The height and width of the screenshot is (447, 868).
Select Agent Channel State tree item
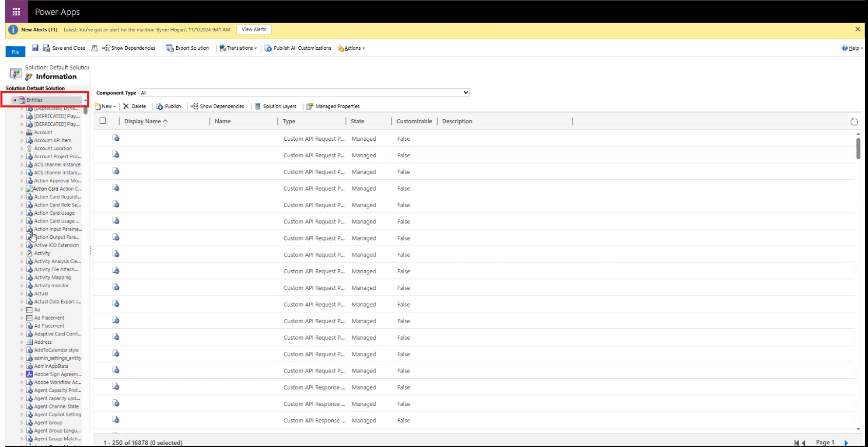56,406
